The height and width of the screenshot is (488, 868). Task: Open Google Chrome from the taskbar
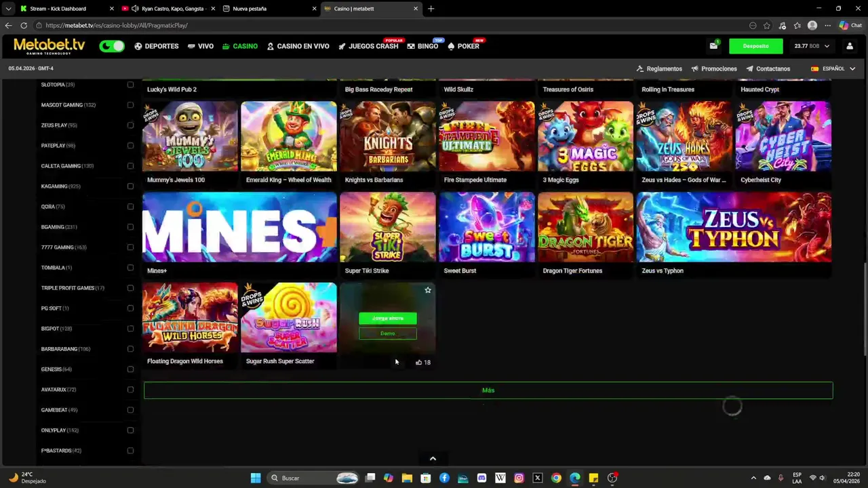tap(556, 478)
